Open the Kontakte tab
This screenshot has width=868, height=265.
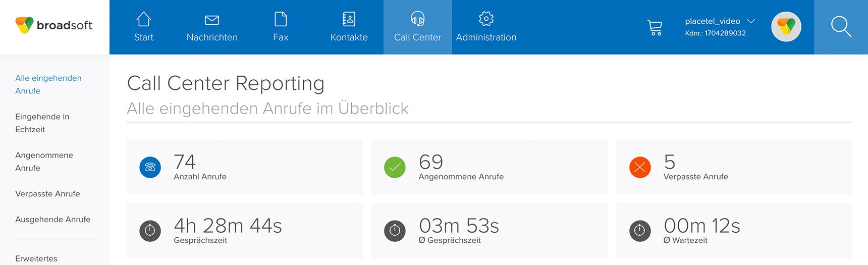click(x=349, y=27)
